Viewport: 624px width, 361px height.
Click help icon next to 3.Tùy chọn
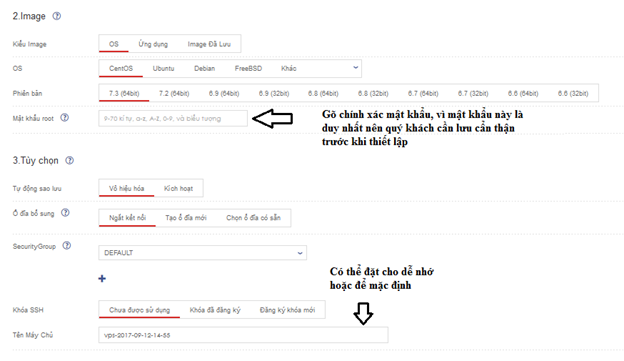pyautogui.click(x=70, y=160)
